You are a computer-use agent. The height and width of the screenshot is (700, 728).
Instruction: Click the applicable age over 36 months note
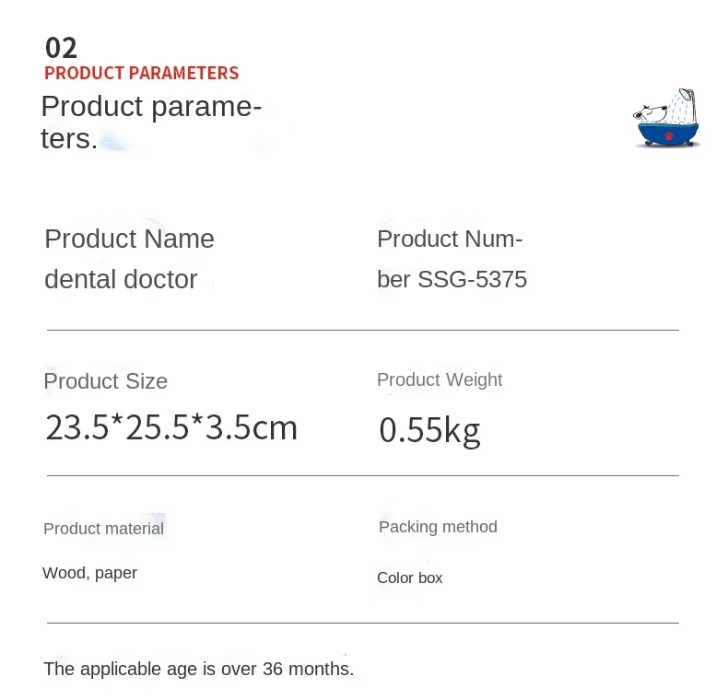[198, 670]
